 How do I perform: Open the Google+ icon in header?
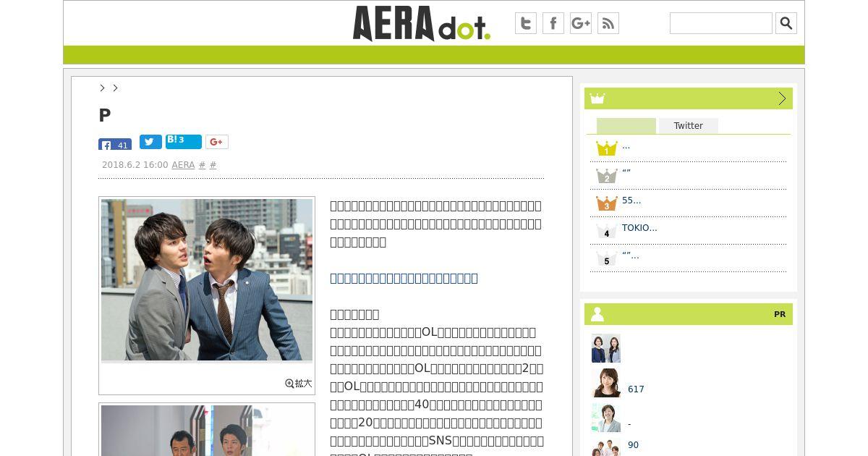click(581, 23)
